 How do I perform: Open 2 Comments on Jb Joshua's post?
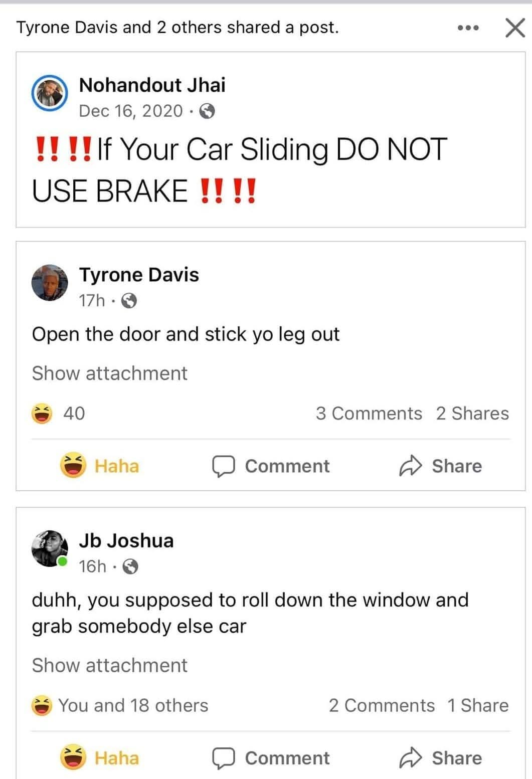(x=382, y=705)
